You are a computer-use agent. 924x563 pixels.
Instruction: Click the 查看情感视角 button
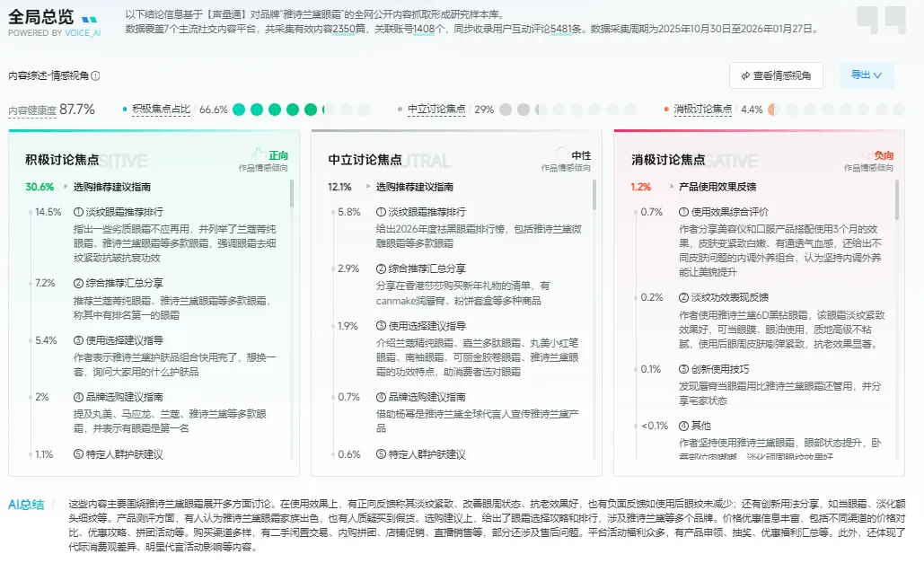coord(776,75)
